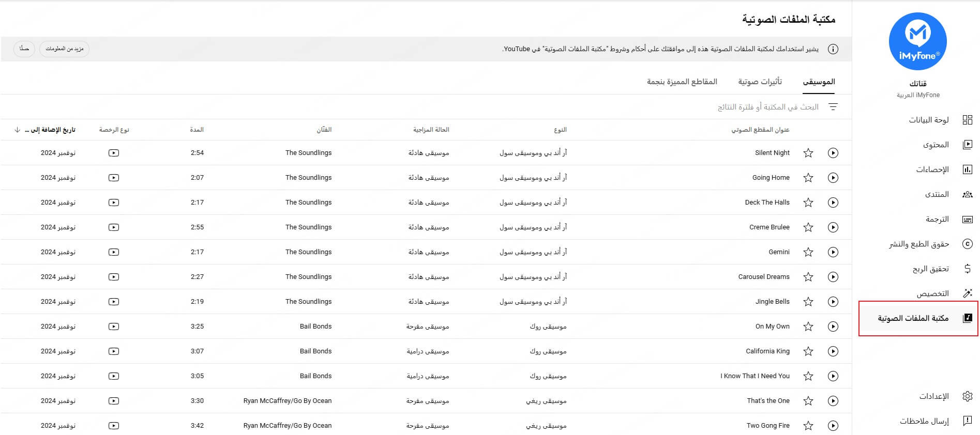Open the filter icon beside search
Viewport: 980px width, 435px height.
pyautogui.click(x=833, y=107)
